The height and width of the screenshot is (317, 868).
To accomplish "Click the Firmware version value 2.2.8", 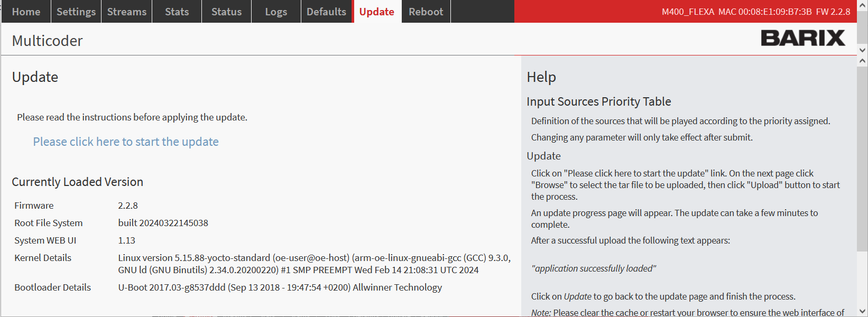I will (128, 206).
